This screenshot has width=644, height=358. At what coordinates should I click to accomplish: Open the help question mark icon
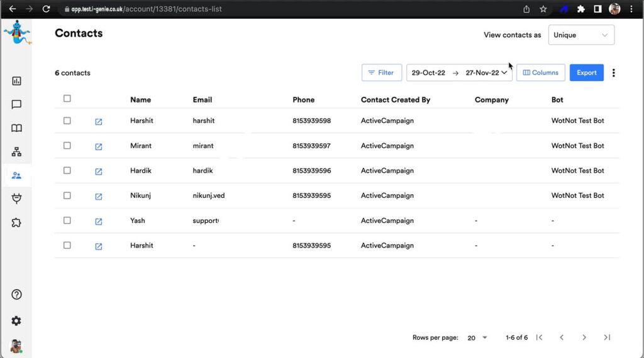16,295
